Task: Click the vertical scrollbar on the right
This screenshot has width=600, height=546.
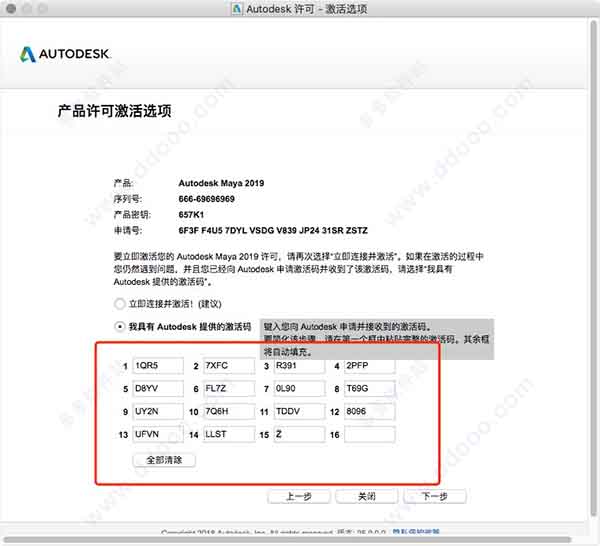Action: tap(593, 268)
